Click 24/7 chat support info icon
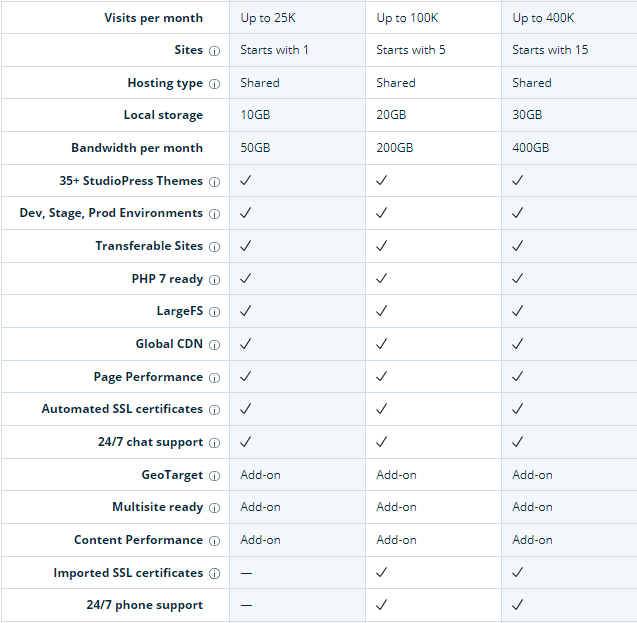 coord(214,443)
